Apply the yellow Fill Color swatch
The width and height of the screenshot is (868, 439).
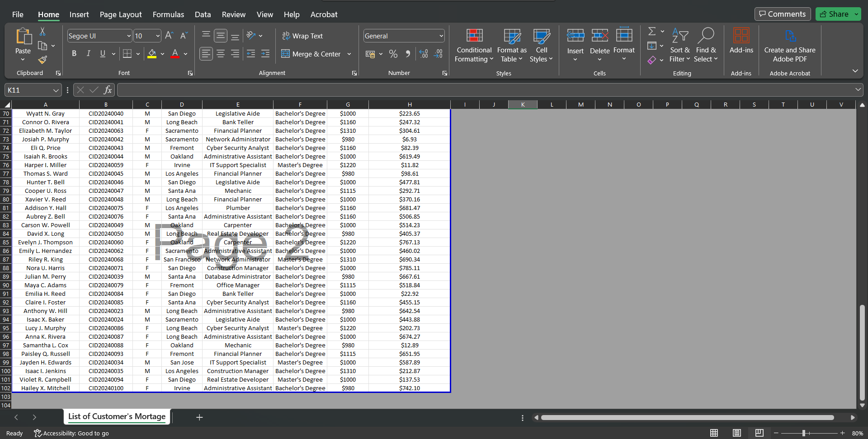(x=152, y=54)
